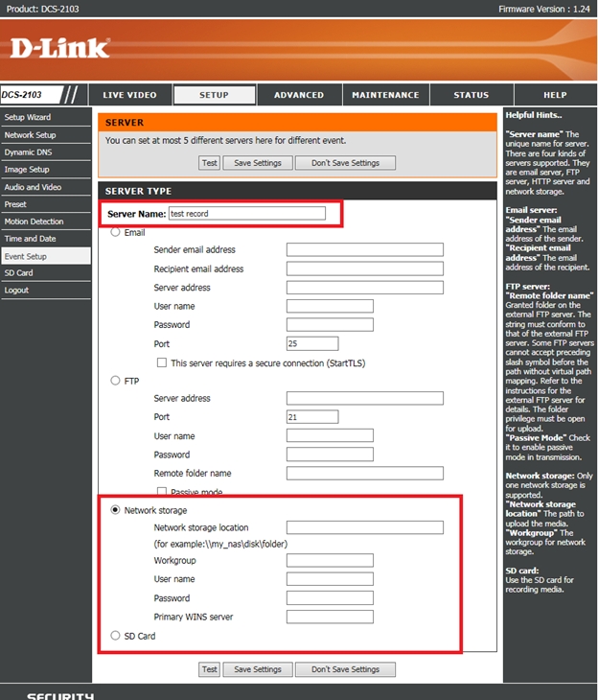
Task: Open the Status tab
Action: pos(471,95)
